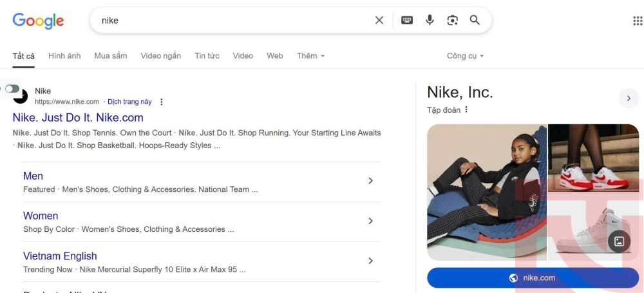The height and width of the screenshot is (293, 644).
Task: Open the Vietnam English sitelink
Action: [60, 256]
